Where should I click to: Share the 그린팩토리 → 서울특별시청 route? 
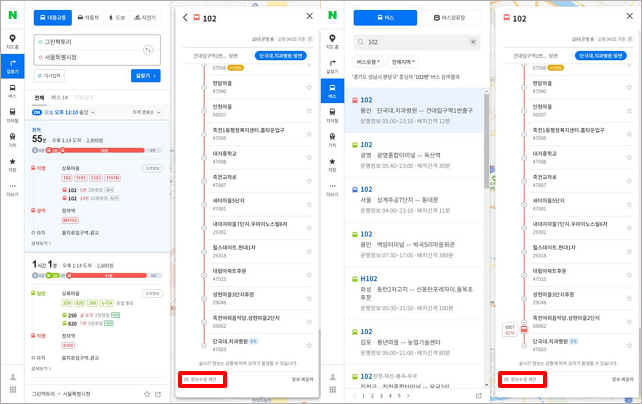click(158, 394)
